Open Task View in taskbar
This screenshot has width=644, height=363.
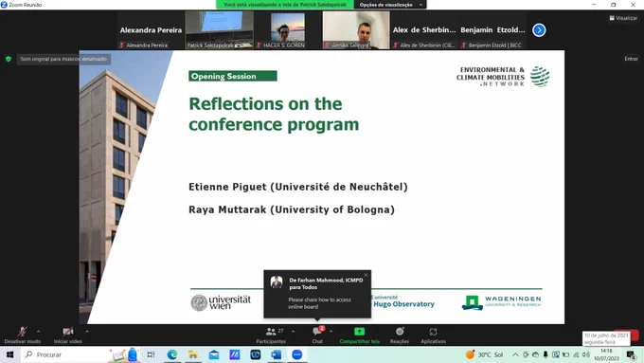[151, 354]
